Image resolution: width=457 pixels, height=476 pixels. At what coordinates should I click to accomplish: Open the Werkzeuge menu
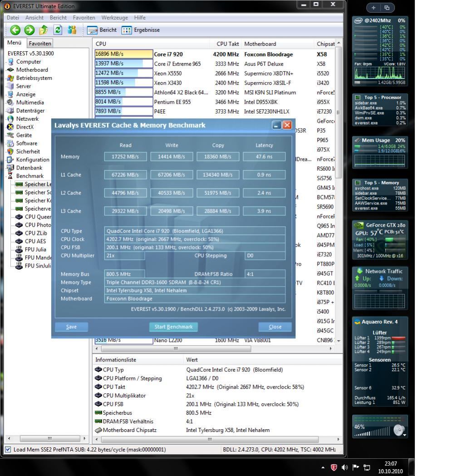coord(115,18)
